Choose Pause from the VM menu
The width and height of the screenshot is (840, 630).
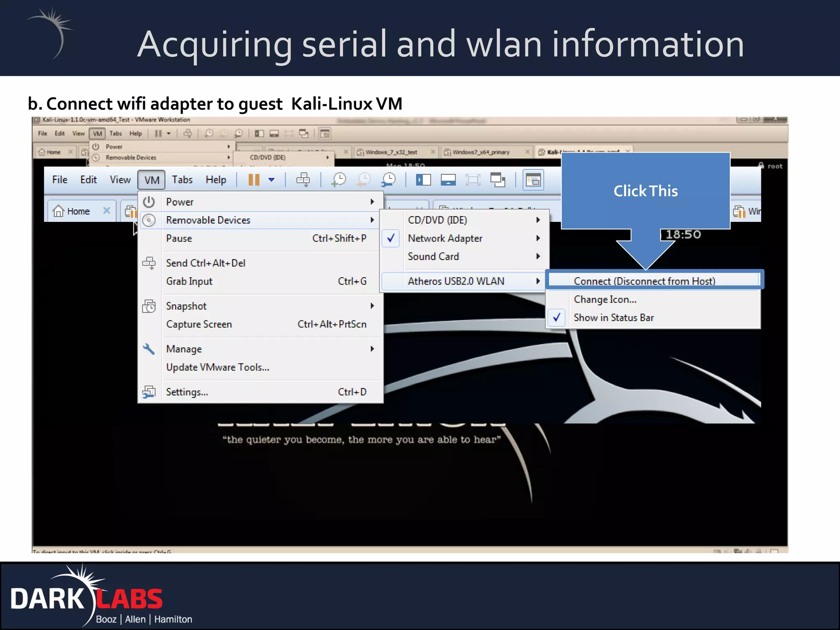tap(261, 238)
